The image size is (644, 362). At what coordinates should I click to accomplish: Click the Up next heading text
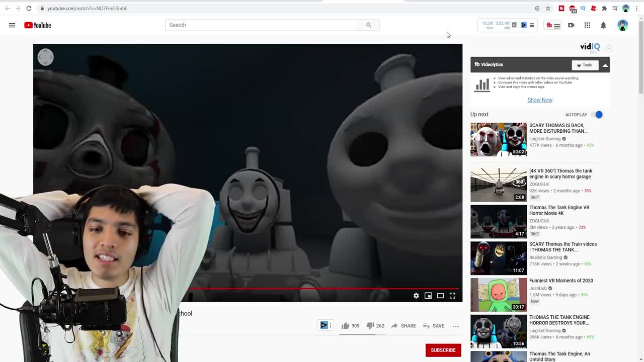click(x=479, y=114)
